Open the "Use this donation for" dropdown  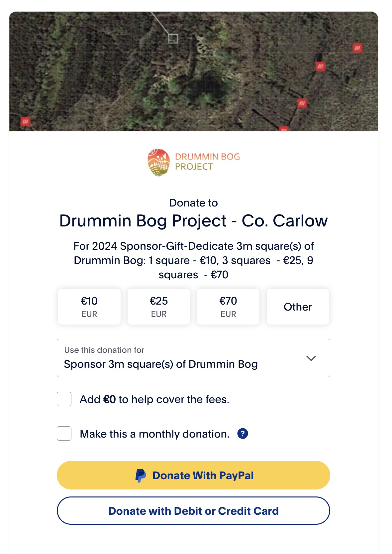(x=193, y=358)
